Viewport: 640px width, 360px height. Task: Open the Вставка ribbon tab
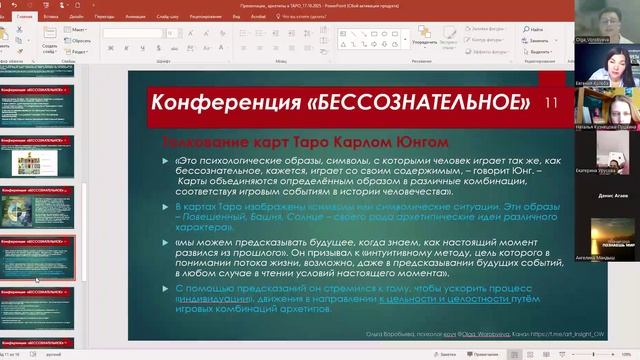click(x=51, y=17)
